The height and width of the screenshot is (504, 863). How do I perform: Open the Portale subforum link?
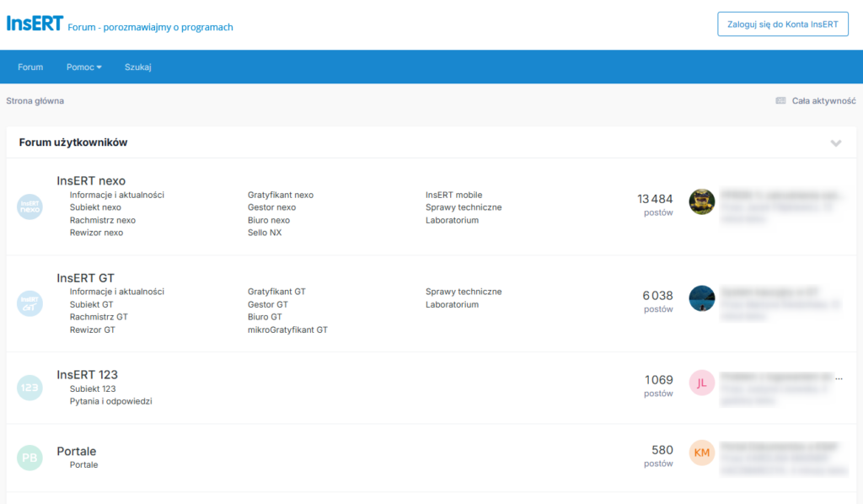pos(83,465)
